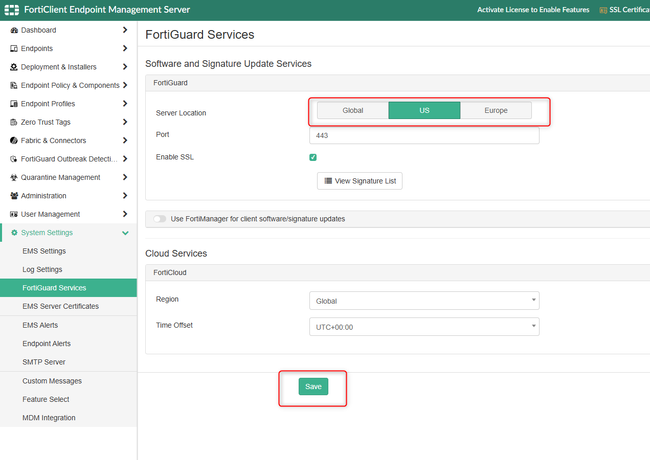
Task: Click the Quarantine Management biohazard icon
Action: pyautogui.click(x=14, y=177)
